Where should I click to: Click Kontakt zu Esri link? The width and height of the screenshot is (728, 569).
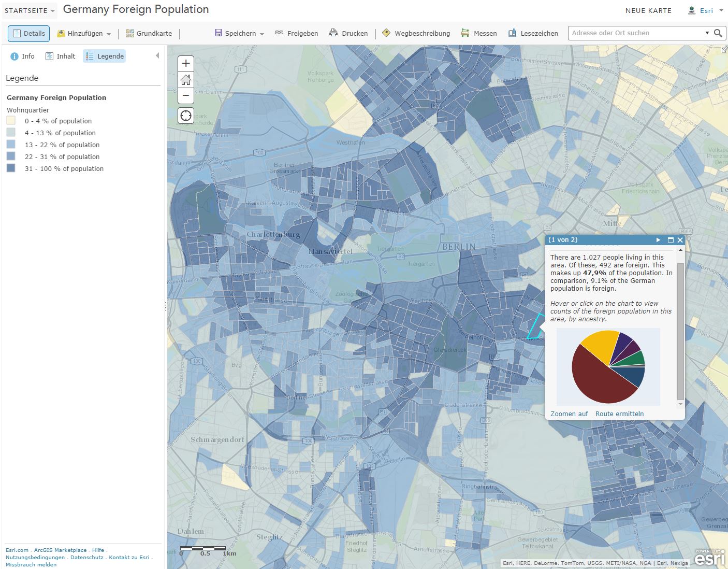[129, 558]
